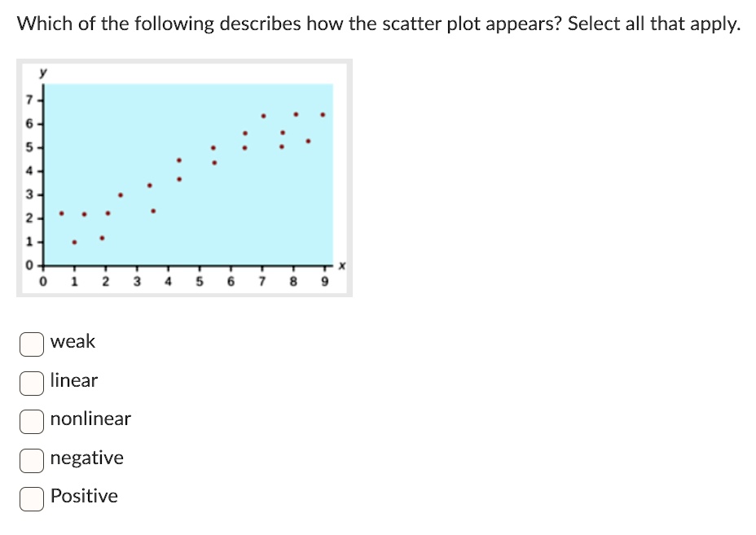Click the y-axis label on the plot
The width and height of the screenshot is (756, 535).
pyautogui.click(x=45, y=72)
